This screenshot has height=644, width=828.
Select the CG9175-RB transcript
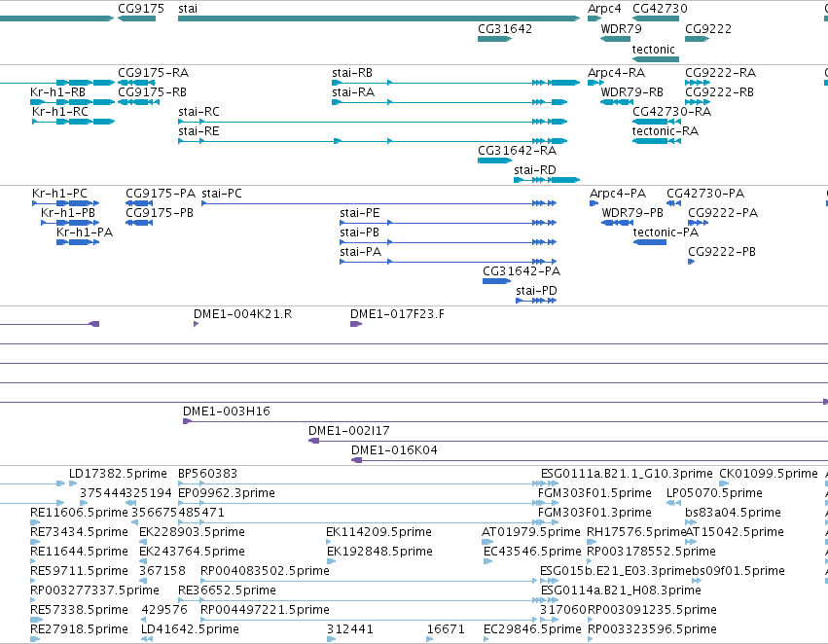click(x=138, y=102)
